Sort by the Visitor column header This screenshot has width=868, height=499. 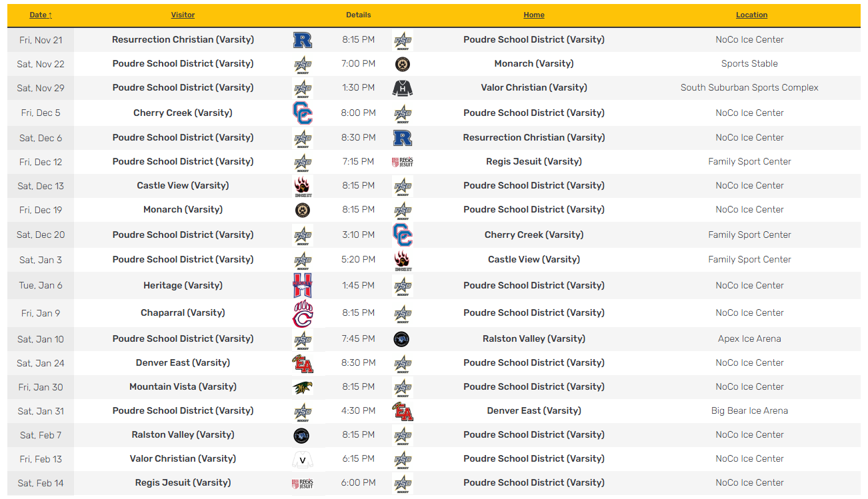183,15
